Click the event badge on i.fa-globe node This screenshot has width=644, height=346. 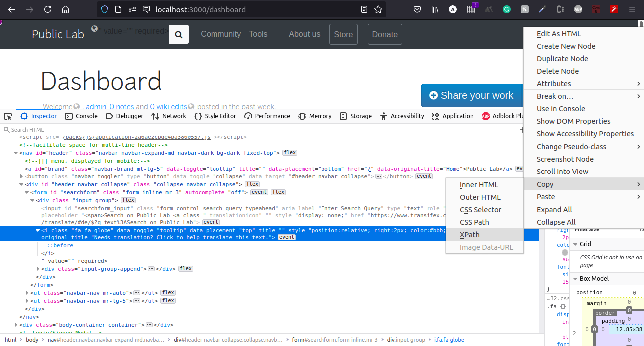287,237
